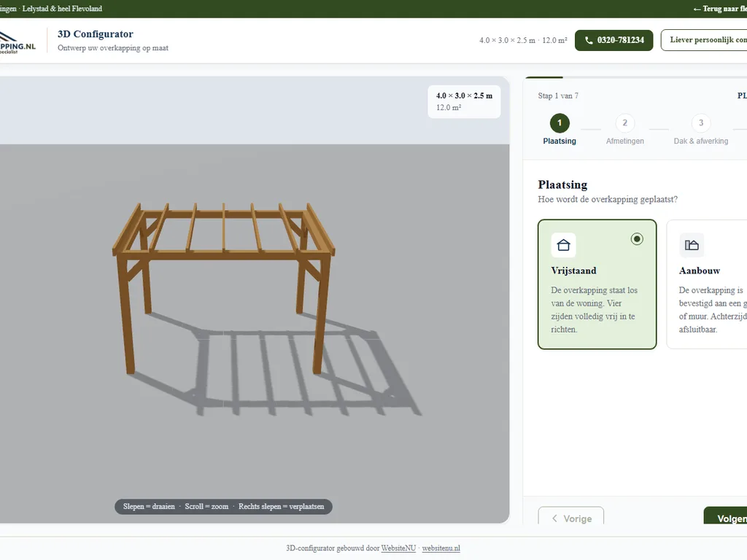This screenshot has width=747, height=560.
Task: Click the Lelystad & heel Flevoland text
Action: pyautogui.click(x=62, y=9)
